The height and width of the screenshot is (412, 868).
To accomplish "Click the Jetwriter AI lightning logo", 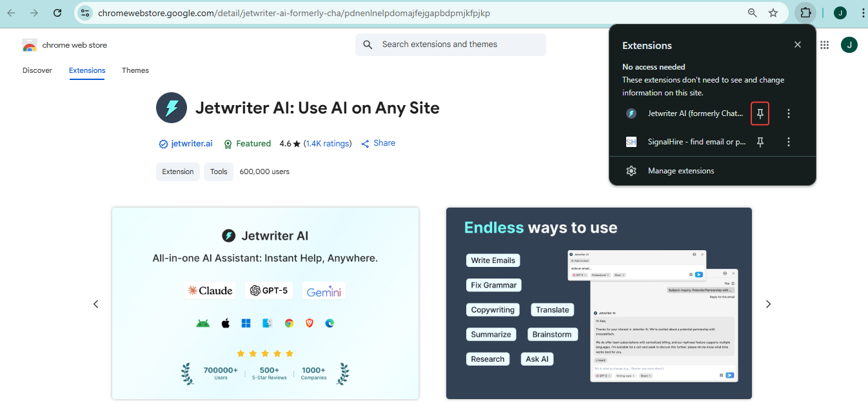I will coord(172,108).
